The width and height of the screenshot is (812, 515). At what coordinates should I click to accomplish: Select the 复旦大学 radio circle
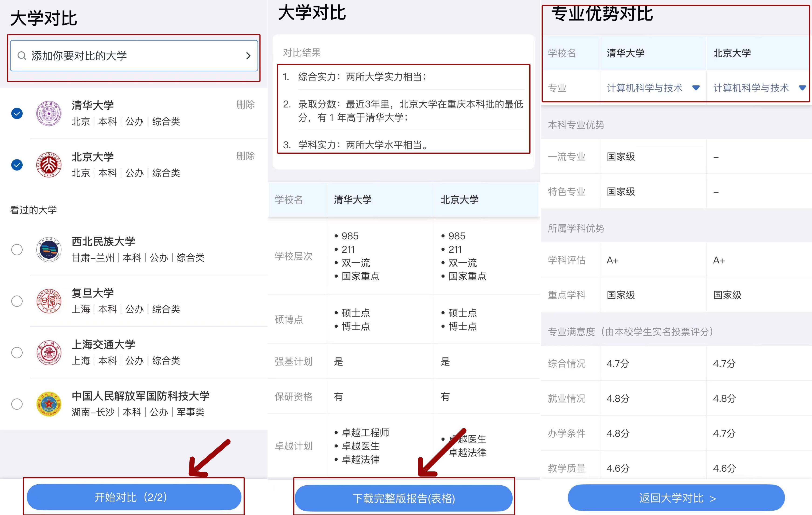(17, 301)
